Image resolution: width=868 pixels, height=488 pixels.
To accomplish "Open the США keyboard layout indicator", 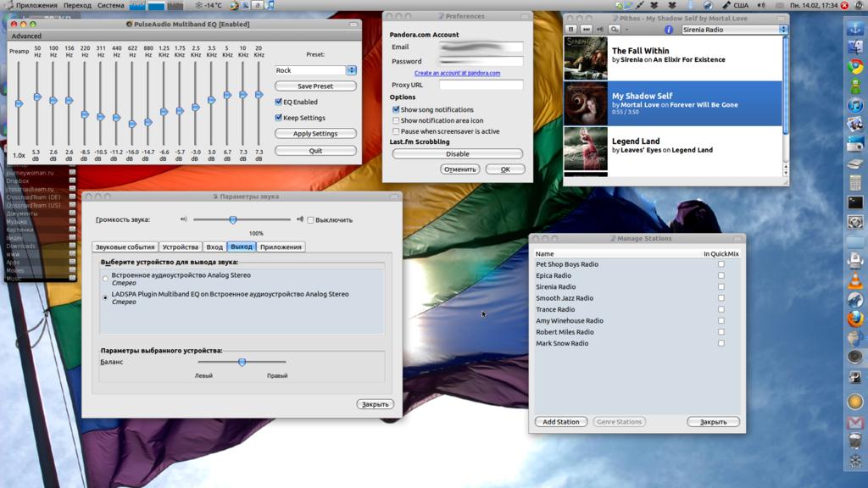I will [736, 6].
